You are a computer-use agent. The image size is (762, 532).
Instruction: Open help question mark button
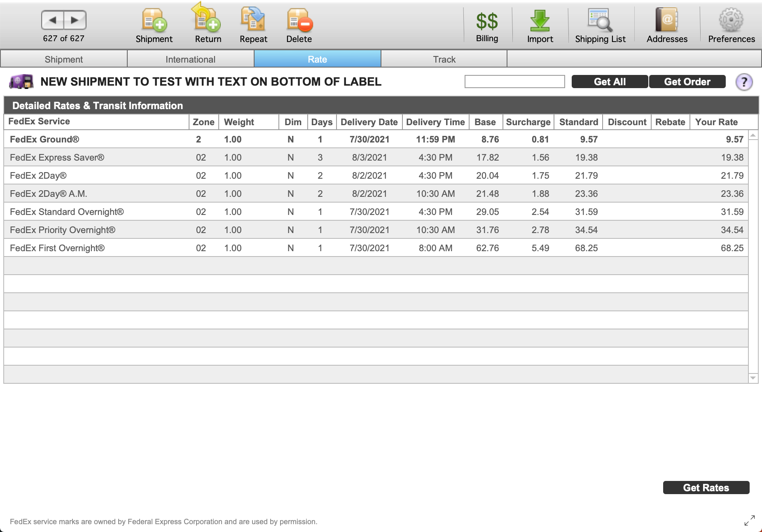point(744,82)
